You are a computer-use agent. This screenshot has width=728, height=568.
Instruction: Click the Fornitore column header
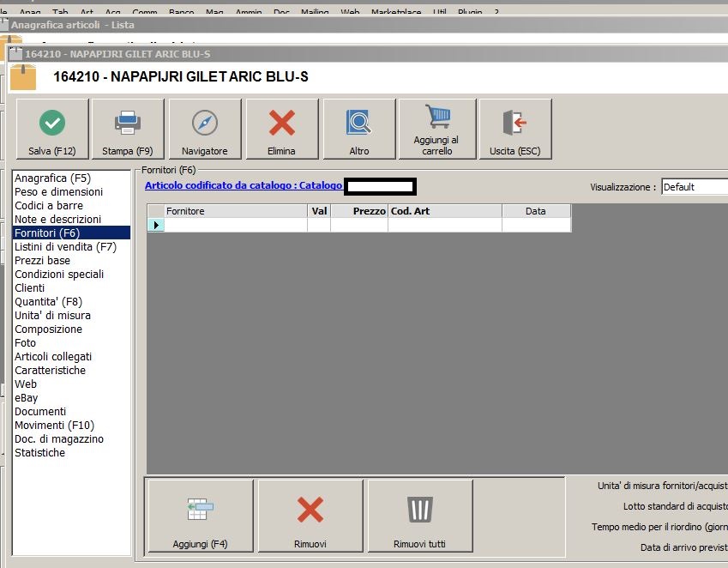[x=236, y=211]
